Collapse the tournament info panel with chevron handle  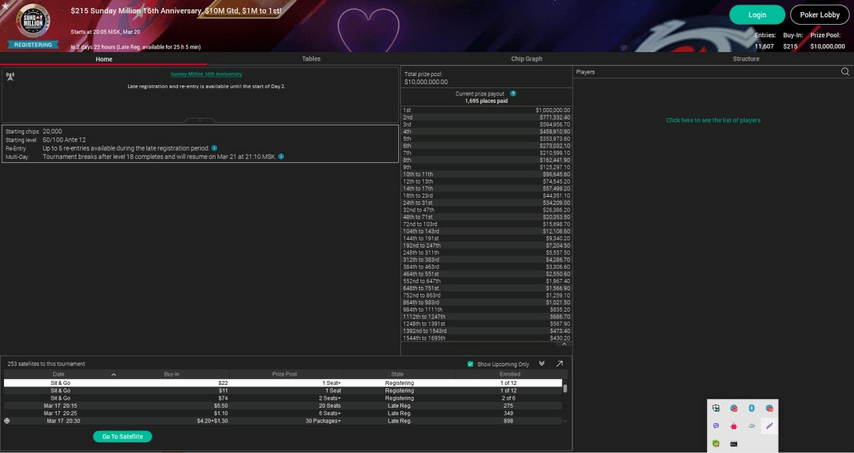(200, 120)
